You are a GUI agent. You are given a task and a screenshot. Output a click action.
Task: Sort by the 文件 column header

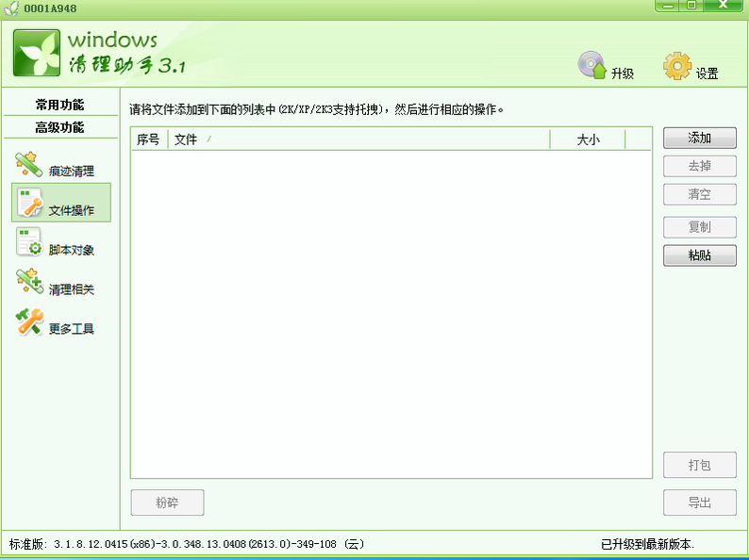[x=359, y=140]
